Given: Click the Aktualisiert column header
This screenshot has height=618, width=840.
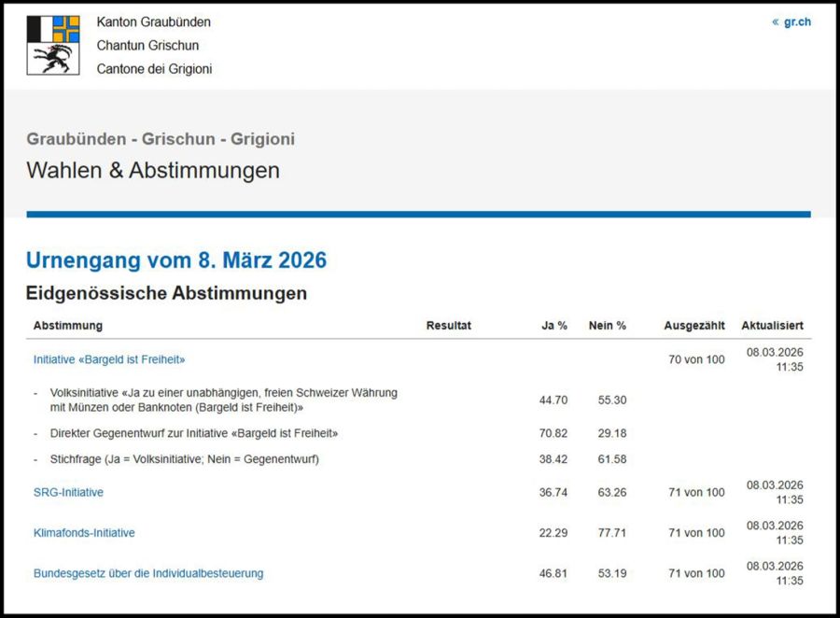Looking at the screenshot, I should click(772, 326).
